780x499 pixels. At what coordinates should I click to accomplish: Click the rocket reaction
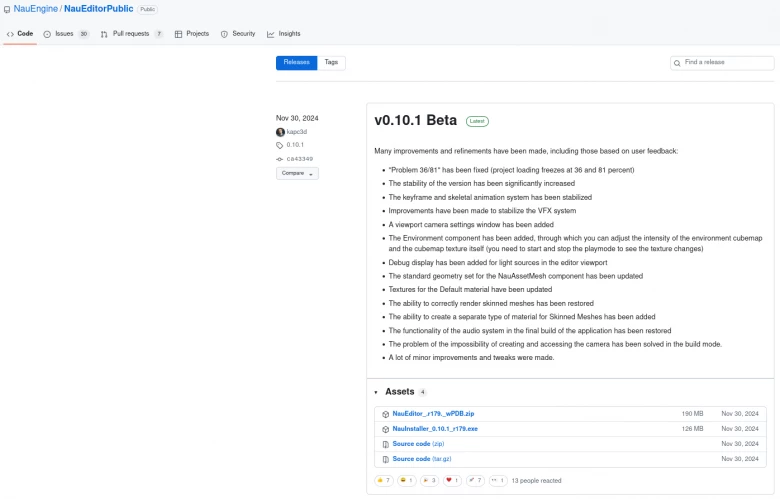pos(475,481)
